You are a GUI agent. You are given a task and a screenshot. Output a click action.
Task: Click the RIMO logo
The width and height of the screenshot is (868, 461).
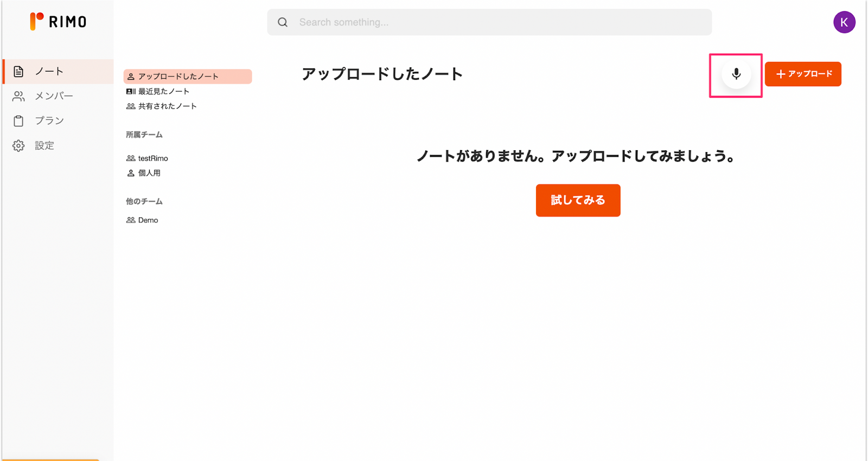coord(58,22)
